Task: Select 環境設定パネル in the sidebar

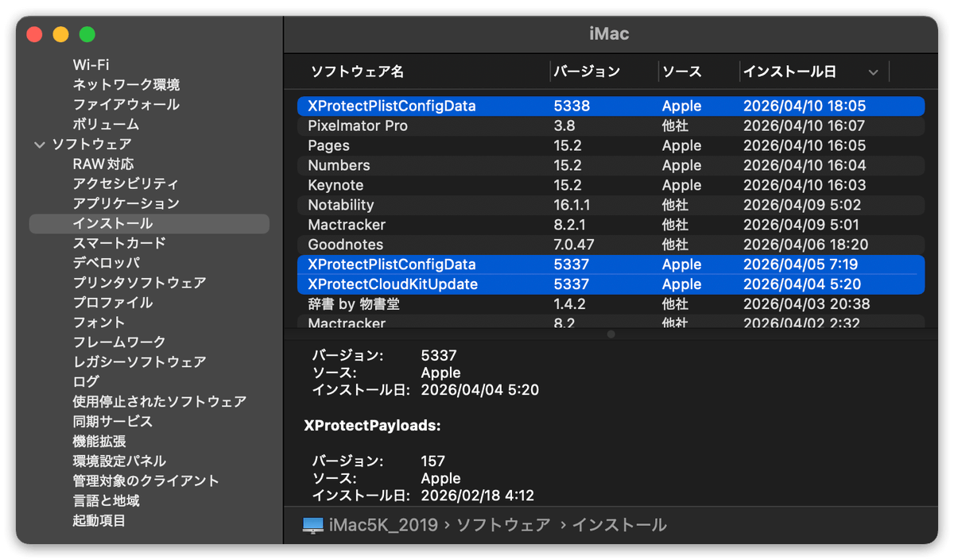Action: tap(119, 462)
